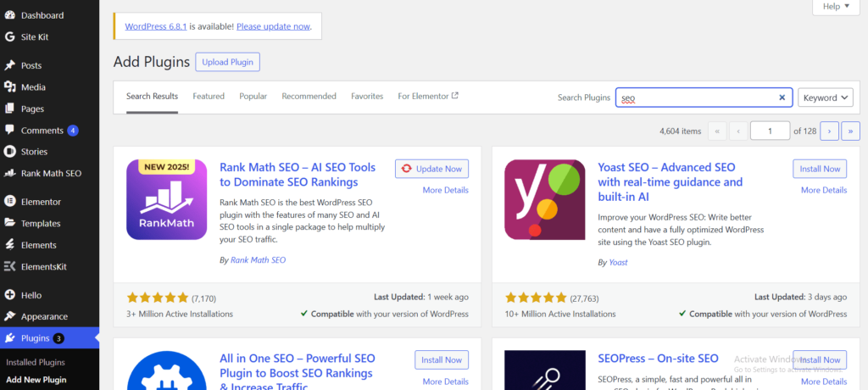Click the Elements sidebar icon

9,245
